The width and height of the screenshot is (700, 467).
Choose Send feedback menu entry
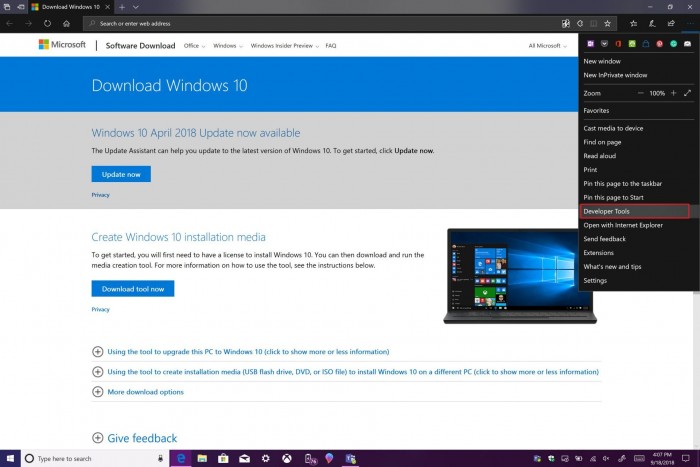click(604, 239)
